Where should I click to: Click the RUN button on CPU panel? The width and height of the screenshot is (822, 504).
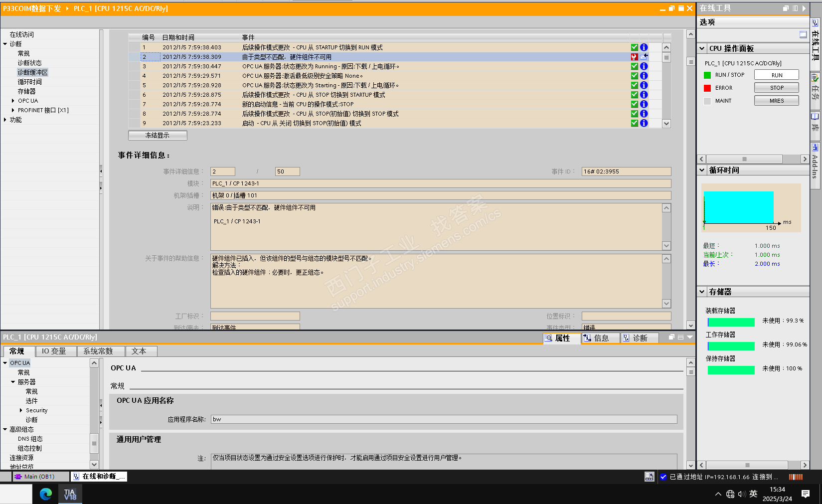[x=777, y=75]
